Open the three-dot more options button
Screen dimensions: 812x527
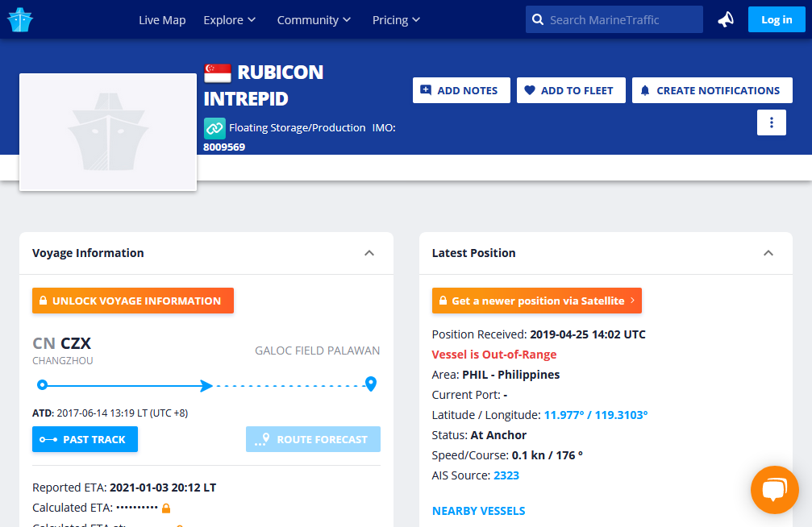tap(771, 122)
